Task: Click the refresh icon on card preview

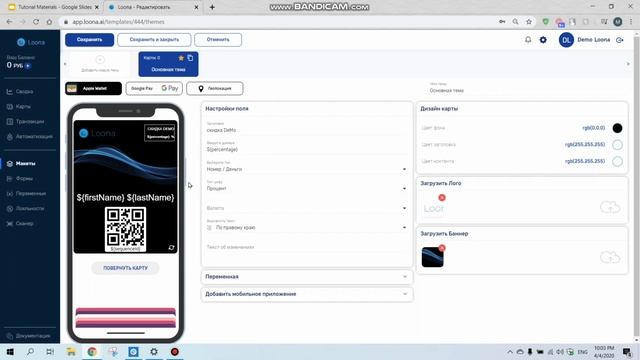Action: pos(171,247)
